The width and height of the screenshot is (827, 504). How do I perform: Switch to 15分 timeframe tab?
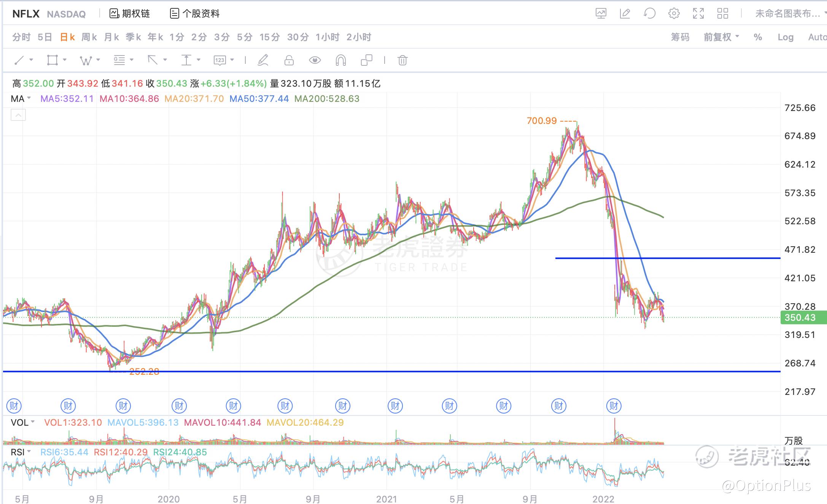(x=269, y=37)
